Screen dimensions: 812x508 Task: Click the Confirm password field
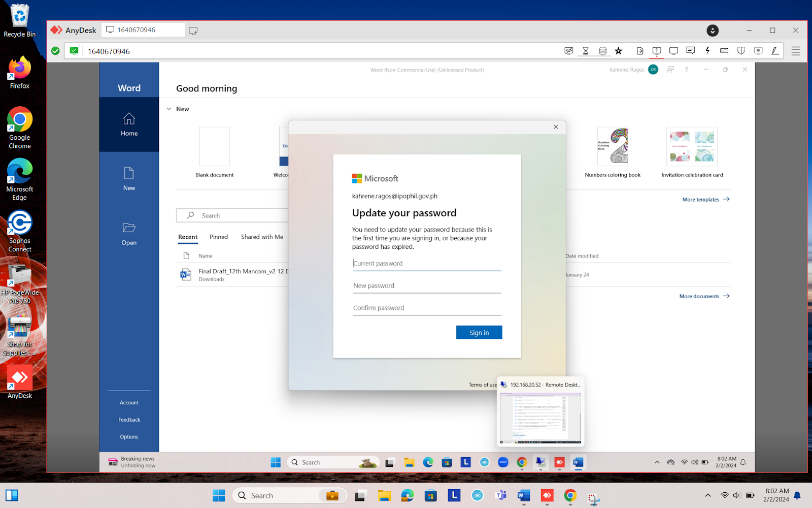427,308
